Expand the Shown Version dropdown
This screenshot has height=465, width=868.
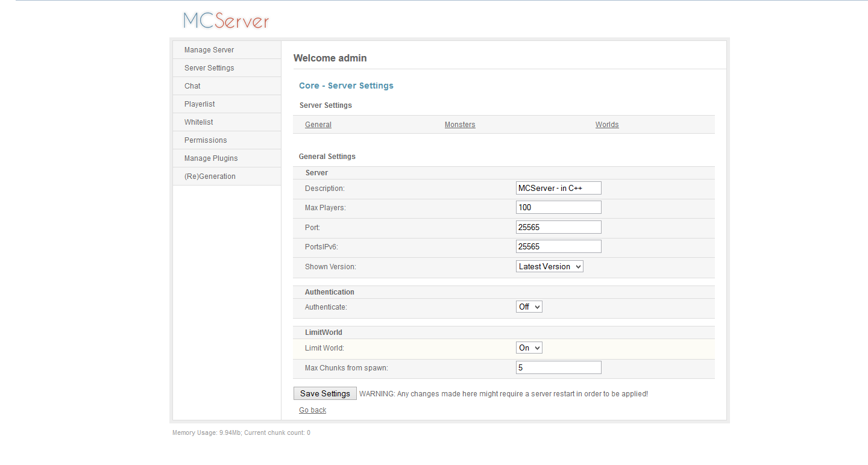click(x=549, y=266)
